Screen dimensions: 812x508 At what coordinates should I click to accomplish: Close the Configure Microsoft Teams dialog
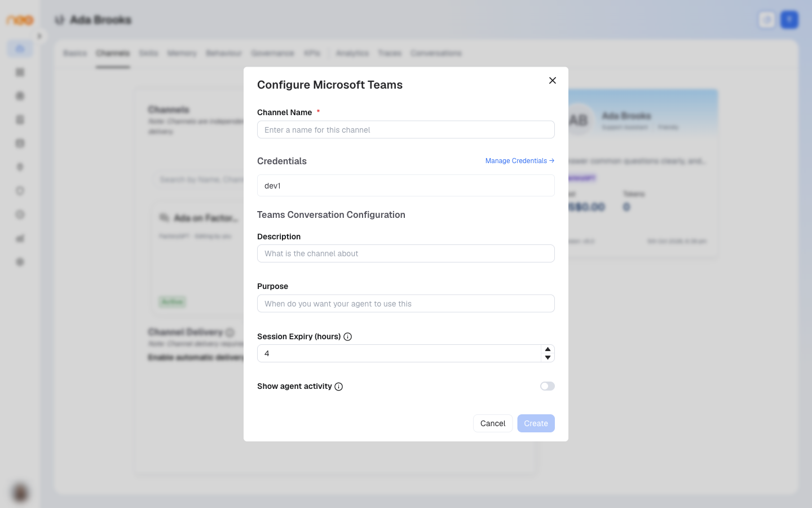[553, 81]
